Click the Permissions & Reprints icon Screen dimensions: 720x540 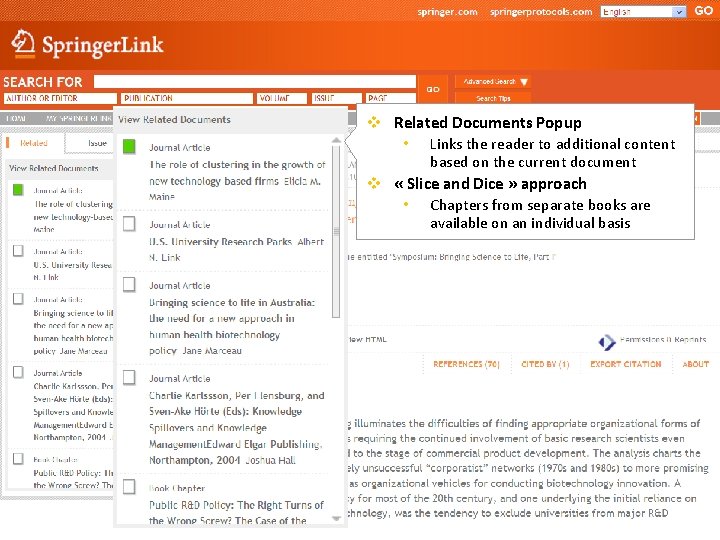[607, 342]
